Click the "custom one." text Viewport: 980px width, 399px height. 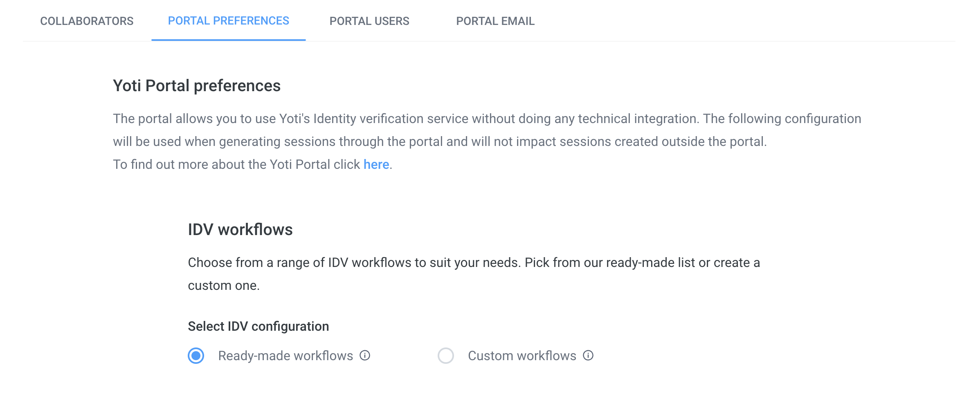click(x=224, y=285)
